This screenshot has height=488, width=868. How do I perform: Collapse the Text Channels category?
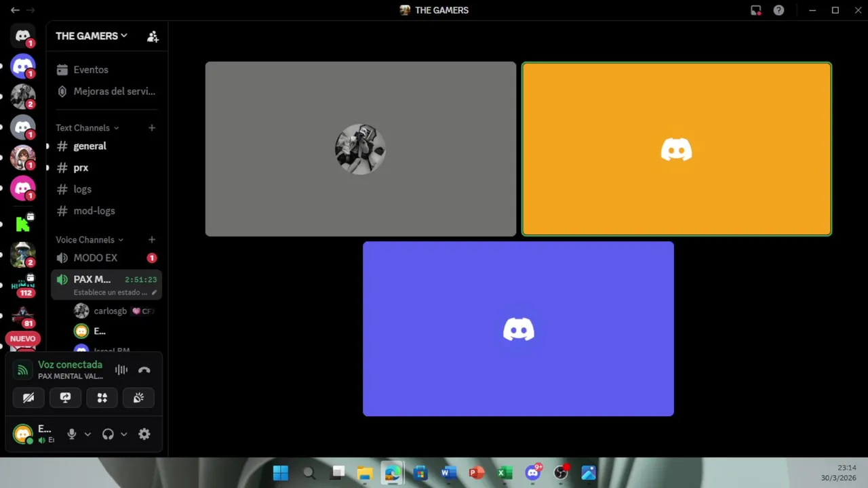tap(87, 127)
